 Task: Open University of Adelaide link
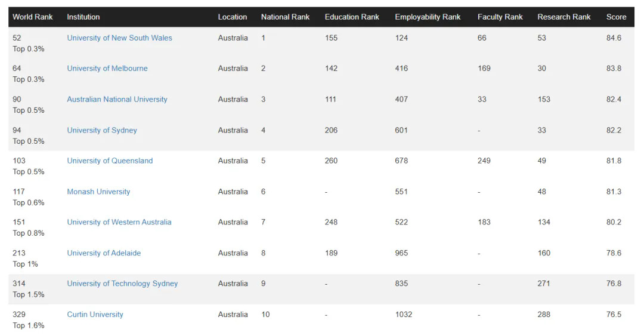pos(104,253)
